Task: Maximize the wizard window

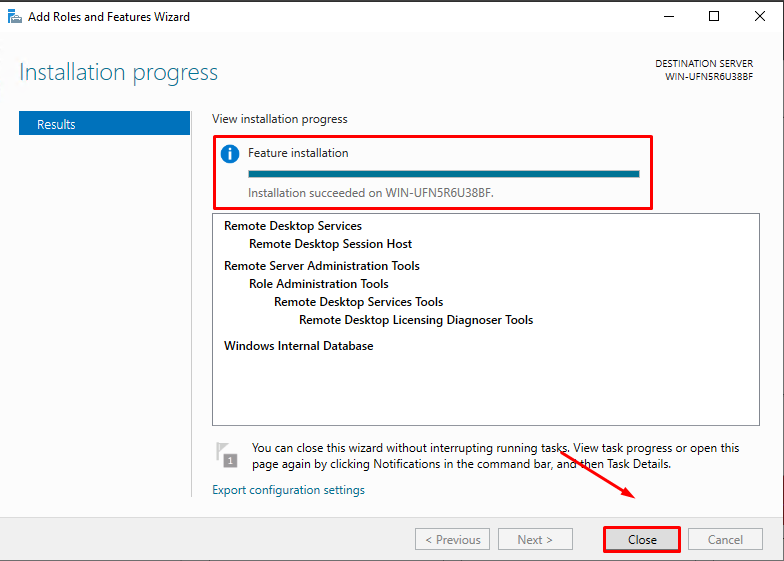Action: point(714,16)
